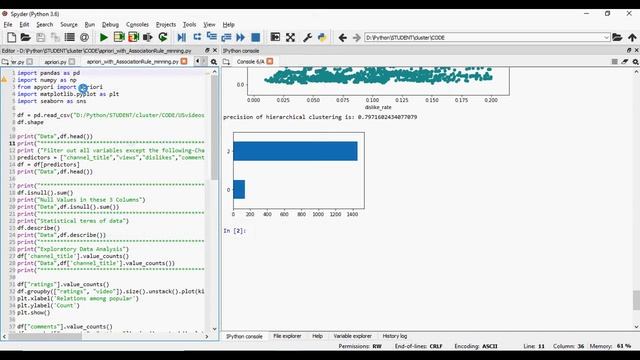
Task: Switch to the History log tab
Action: pos(395,336)
